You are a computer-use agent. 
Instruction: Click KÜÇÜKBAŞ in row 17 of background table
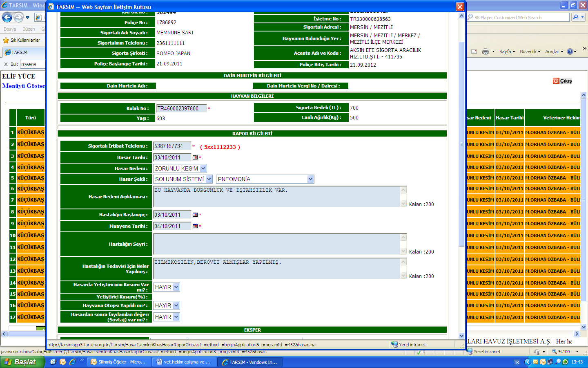tap(31, 317)
